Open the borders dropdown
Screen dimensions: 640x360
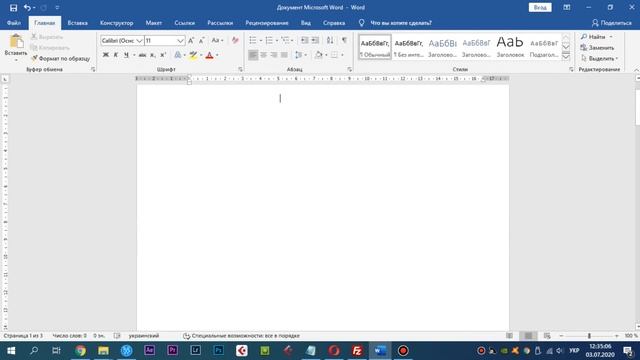pos(342,55)
